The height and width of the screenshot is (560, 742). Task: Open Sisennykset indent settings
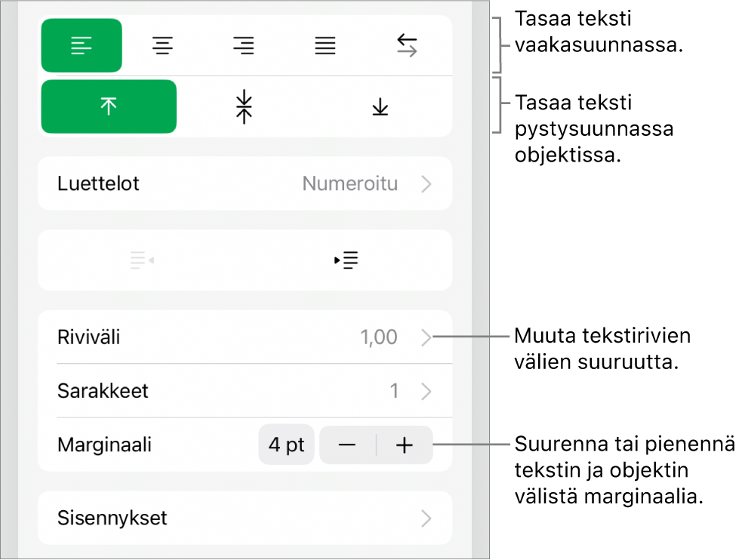[245, 518]
